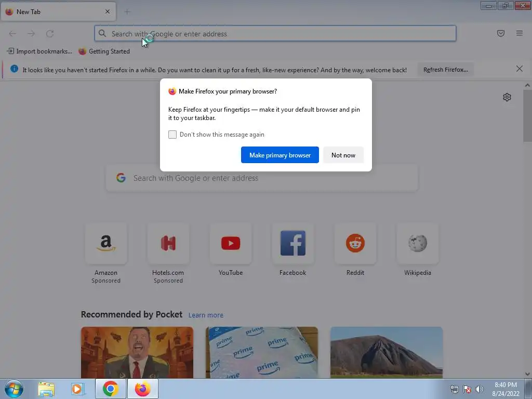Open the New Tab personalize gear icon
The width and height of the screenshot is (532, 399).
coord(507,97)
